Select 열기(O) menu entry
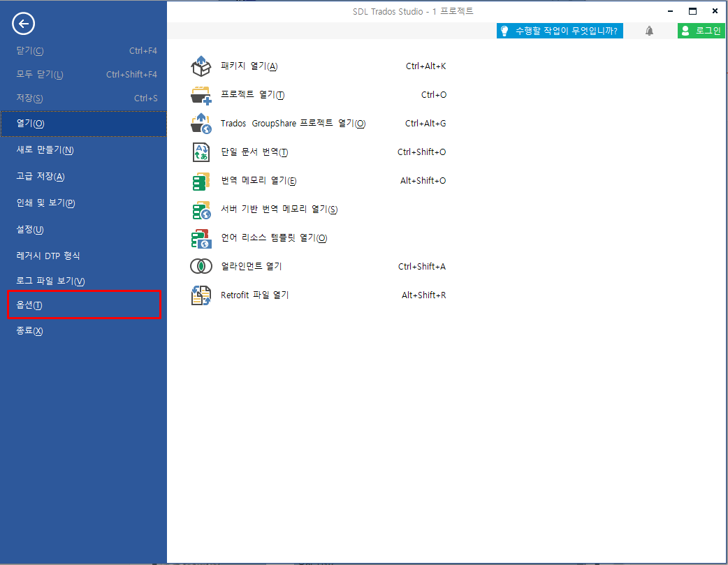The width and height of the screenshot is (728, 565). (84, 124)
